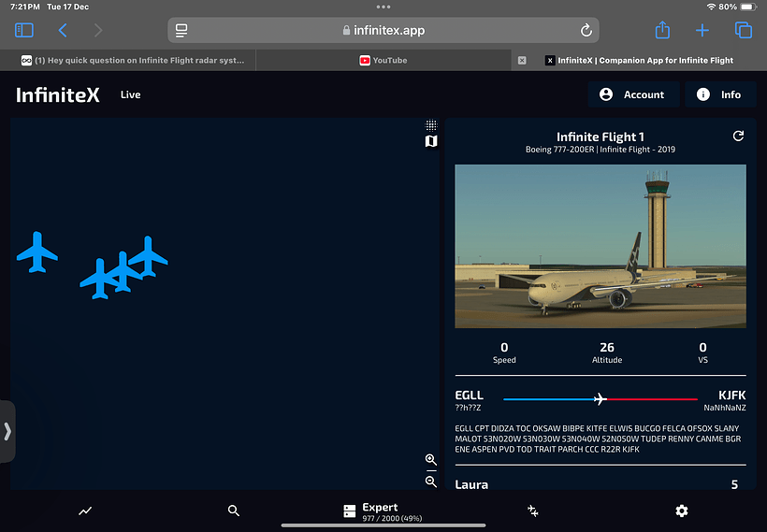Add a new Safari tab
The height and width of the screenshot is (532, 767).
pyautogui.click(x=702, y=30)
